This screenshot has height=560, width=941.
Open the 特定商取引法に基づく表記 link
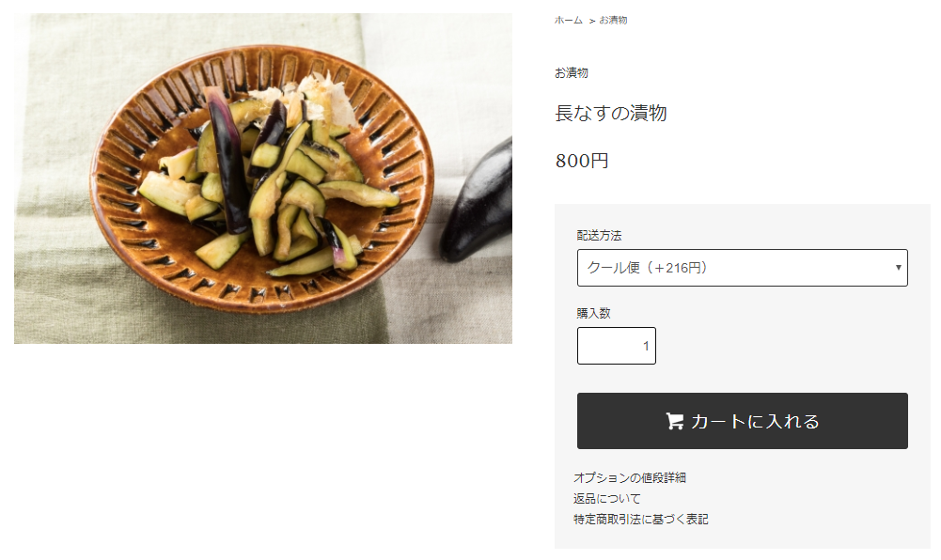coord(641,520)
